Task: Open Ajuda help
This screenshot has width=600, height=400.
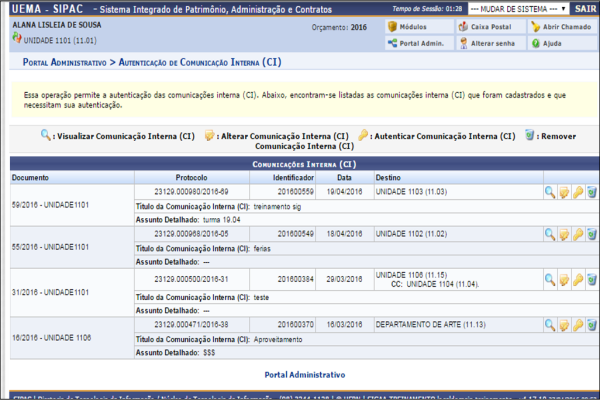Action: coord(562,43)
